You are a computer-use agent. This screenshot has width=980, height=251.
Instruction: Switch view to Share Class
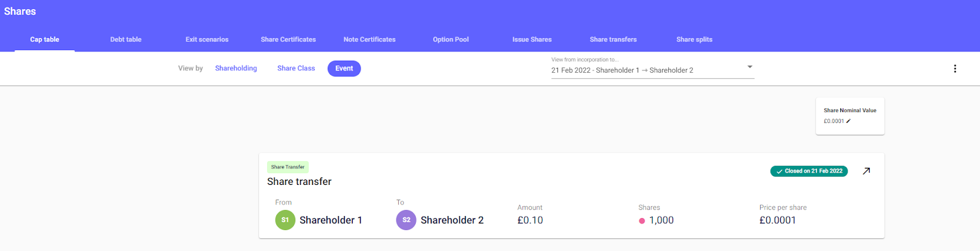point(296,69)
